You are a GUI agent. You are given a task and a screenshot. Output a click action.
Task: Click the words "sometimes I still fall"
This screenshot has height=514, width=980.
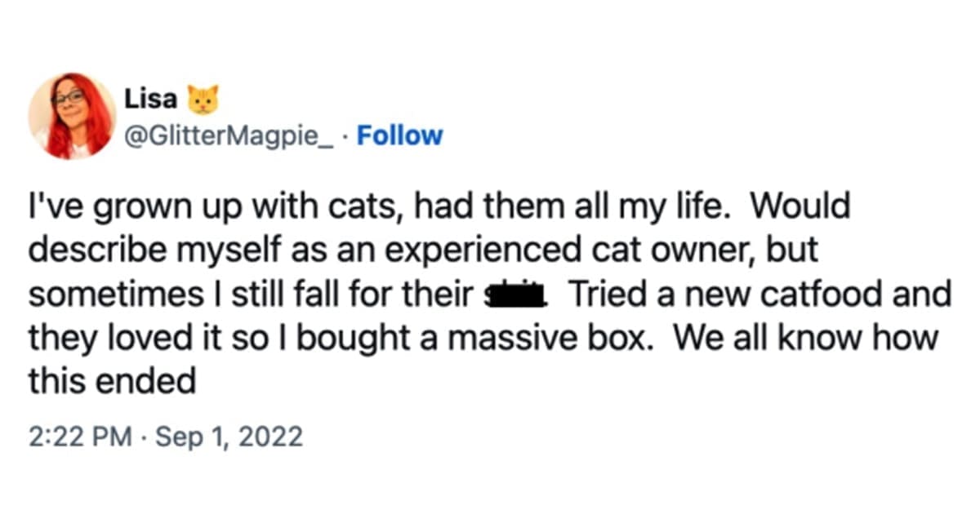pyautogui.click(x=184, y=295)
